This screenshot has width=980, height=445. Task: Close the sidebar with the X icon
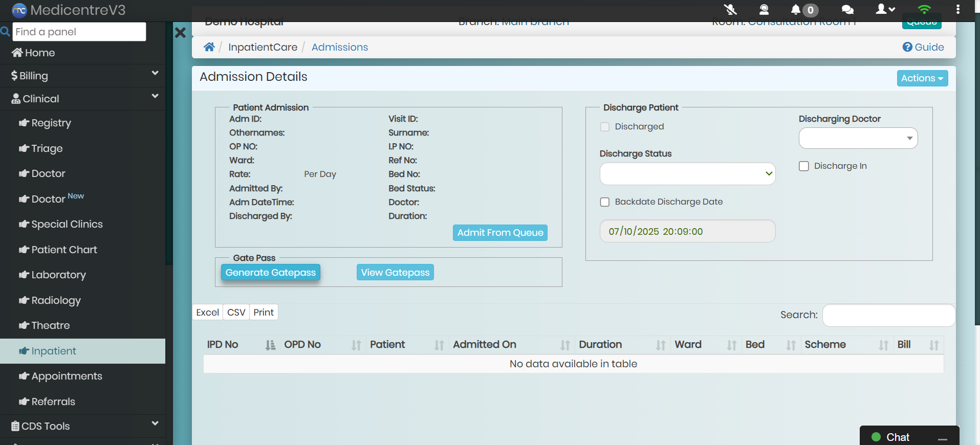click(x=180, y=33)
